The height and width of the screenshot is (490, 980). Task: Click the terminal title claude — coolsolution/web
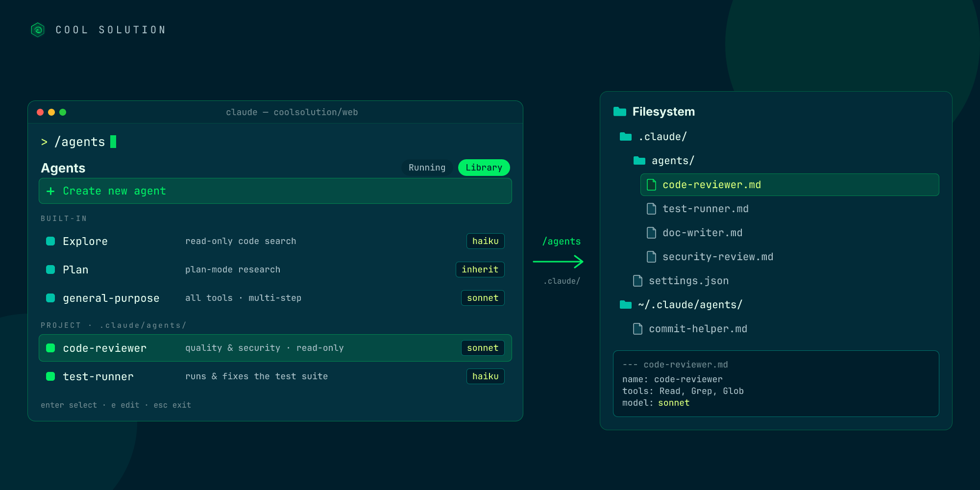[292, 112]
